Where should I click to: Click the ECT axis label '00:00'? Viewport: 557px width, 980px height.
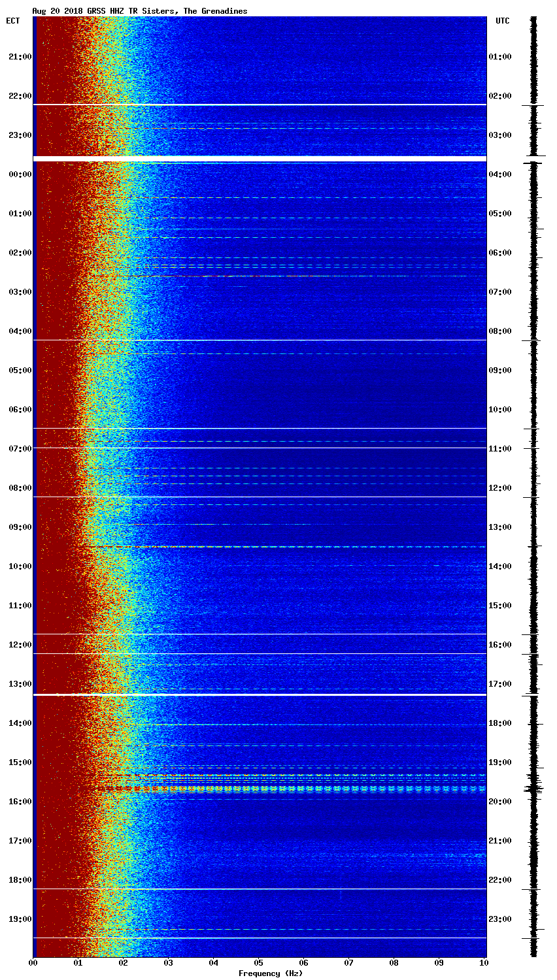(x=20, y=174)
